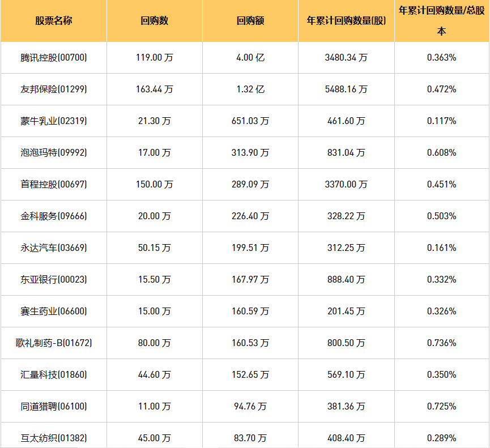This screenshot has width=490, height=448.
Task: Click the 17.00 万 buyback count cell
Action: (x=155, y=153)
